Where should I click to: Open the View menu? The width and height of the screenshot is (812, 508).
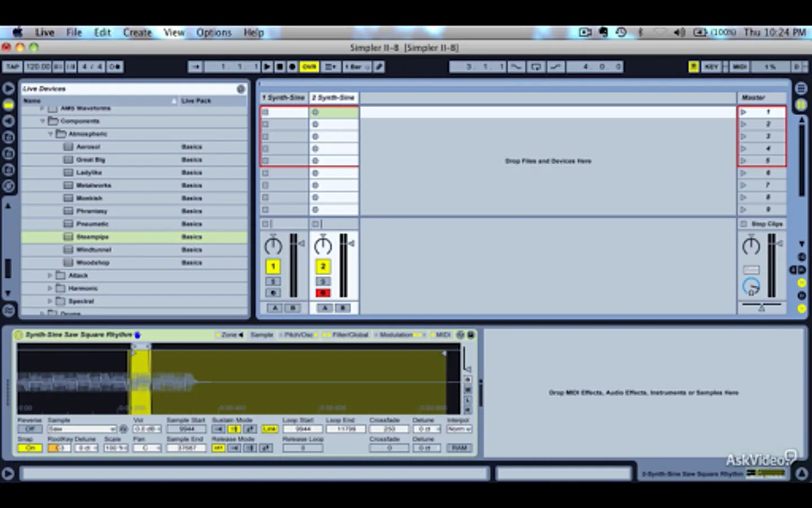point(174,32)
